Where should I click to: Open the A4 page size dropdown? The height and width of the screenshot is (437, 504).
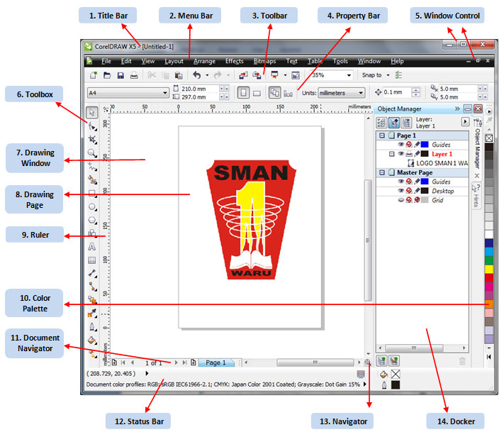(165, 93)
